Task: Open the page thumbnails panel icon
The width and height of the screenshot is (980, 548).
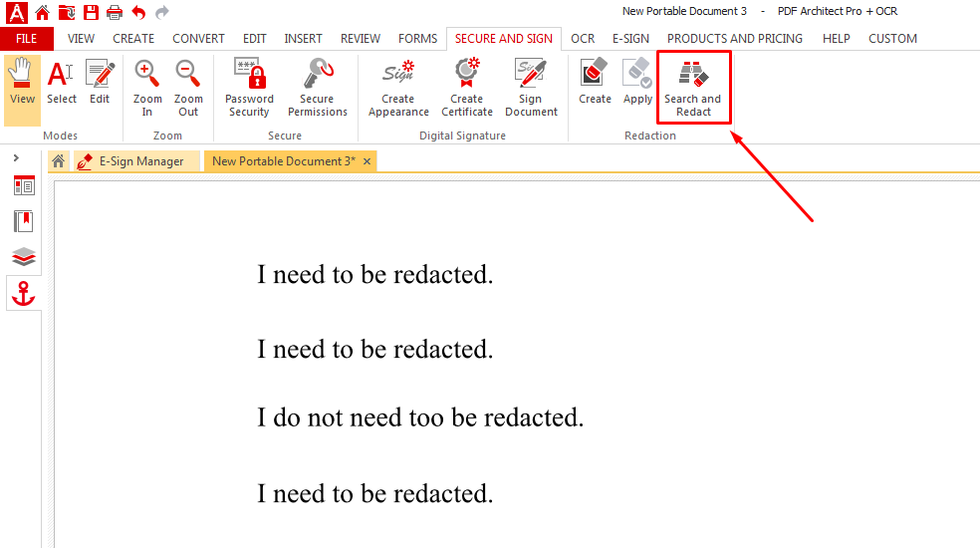Action: [x=24, y=185]
